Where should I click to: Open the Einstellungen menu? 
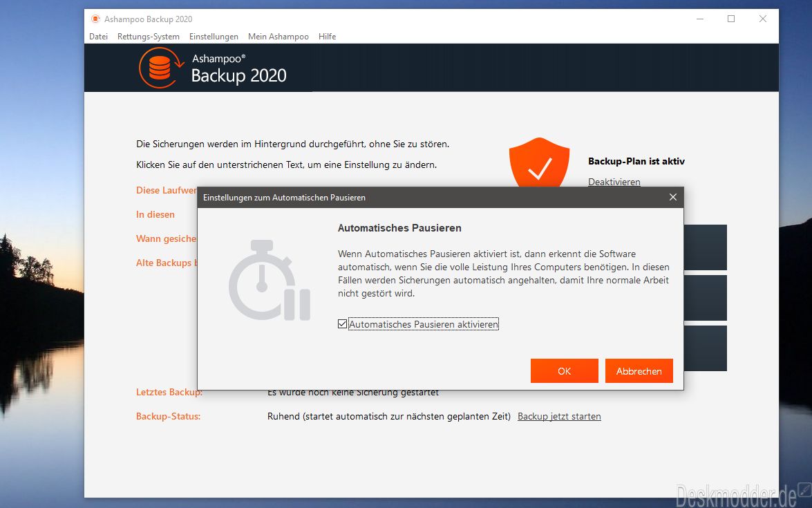tap(214, 36)
